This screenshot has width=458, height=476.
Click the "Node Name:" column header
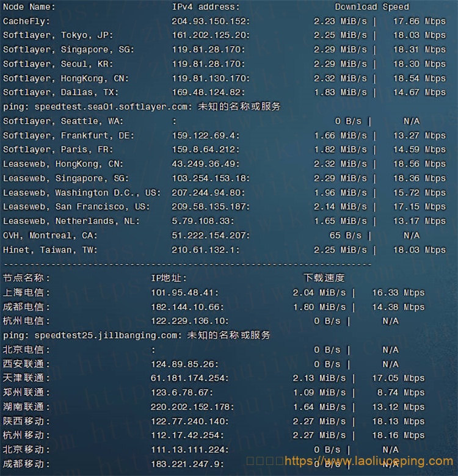click(x=29, y=7)
